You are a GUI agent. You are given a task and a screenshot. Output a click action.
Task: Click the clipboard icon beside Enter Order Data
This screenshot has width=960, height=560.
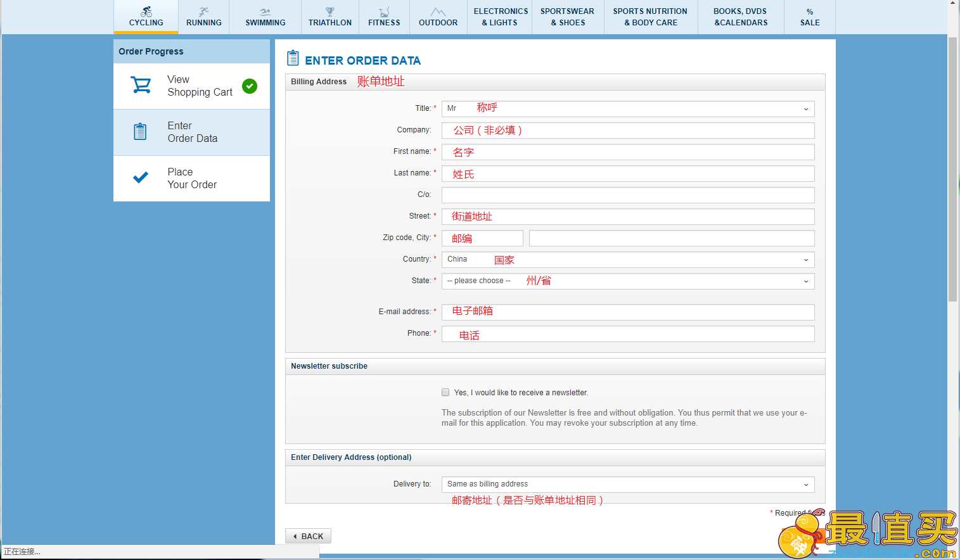pos(140,131)
